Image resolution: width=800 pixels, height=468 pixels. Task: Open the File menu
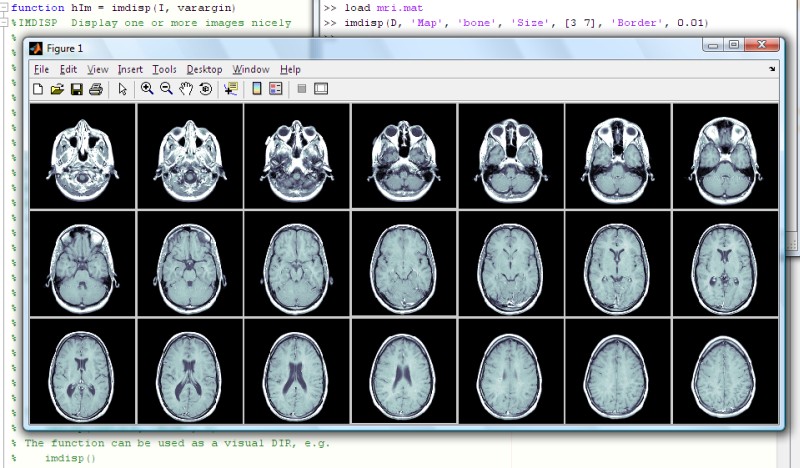(41, 69)
